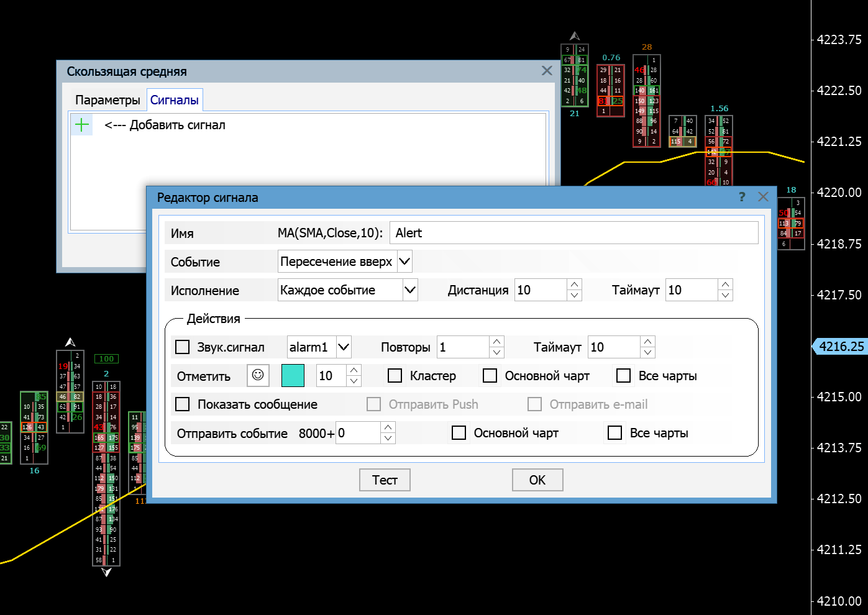The width and height of the screenshot is (868, 615).
Task: Open the smiley marker symbol picker
Action: (258, 375)
